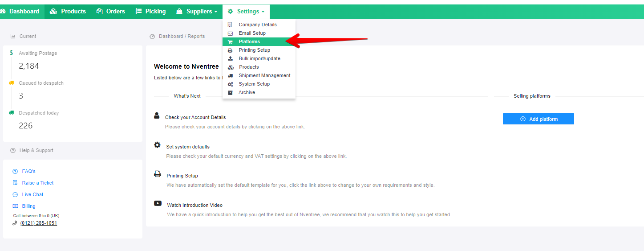Screen dimensions: 644x251
Task: Click the user icon beside Account Details
Action: point(157,116)
